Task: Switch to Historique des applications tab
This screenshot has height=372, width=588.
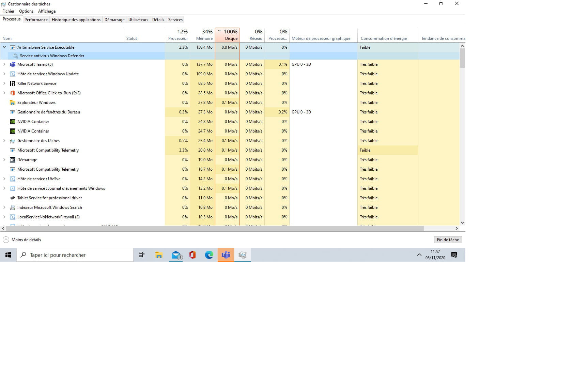Action: point(76,20)
